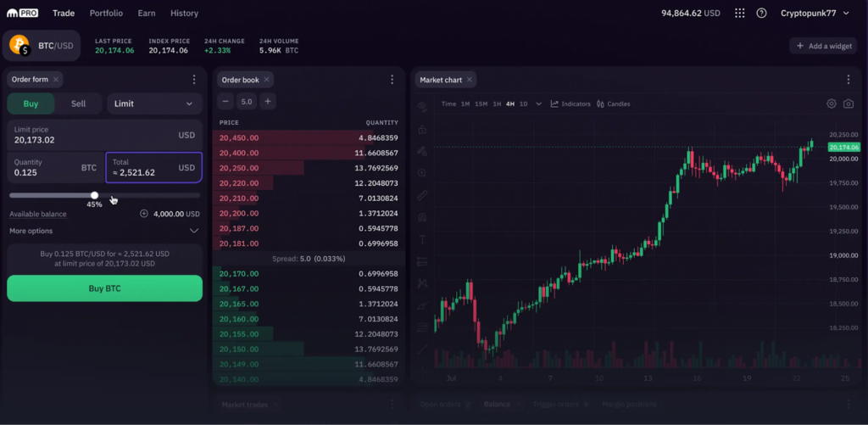Select the Fibonacci lines tool
The width and height of the screenshot is (868, 425).
click(x=422, y=327)
